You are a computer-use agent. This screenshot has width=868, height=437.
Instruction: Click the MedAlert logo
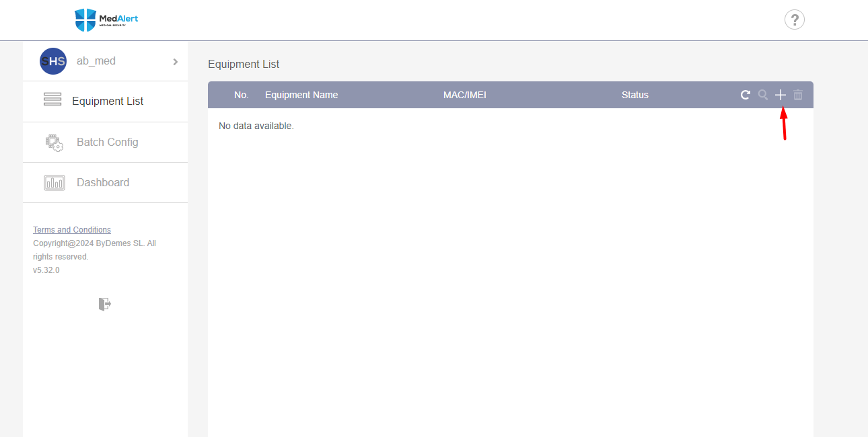(x=106, y=20)
